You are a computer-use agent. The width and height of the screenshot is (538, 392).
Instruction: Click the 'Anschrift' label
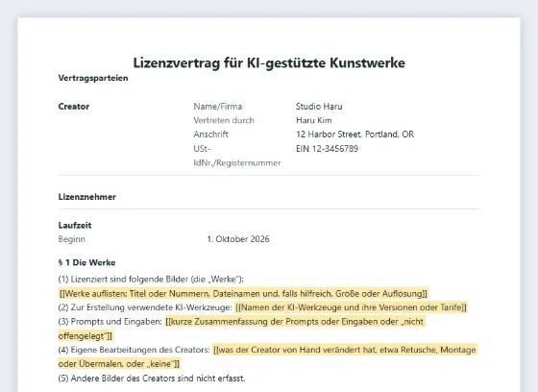click(x=210, y=135)
